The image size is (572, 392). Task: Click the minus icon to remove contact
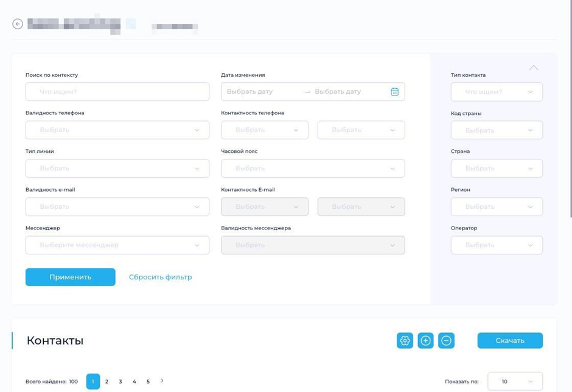[x=446, y=341]
